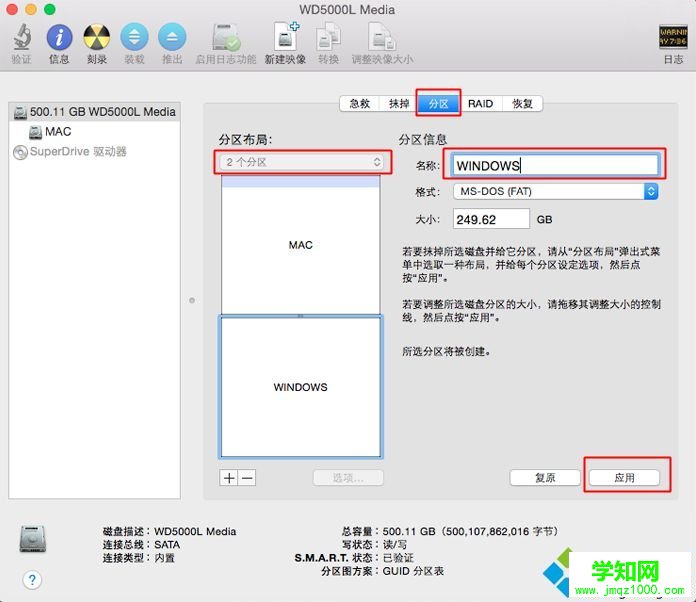Viewport: 696px width, 602px height.
Task: Switch to the RAID tab
Action: click(x=480, y=104)
